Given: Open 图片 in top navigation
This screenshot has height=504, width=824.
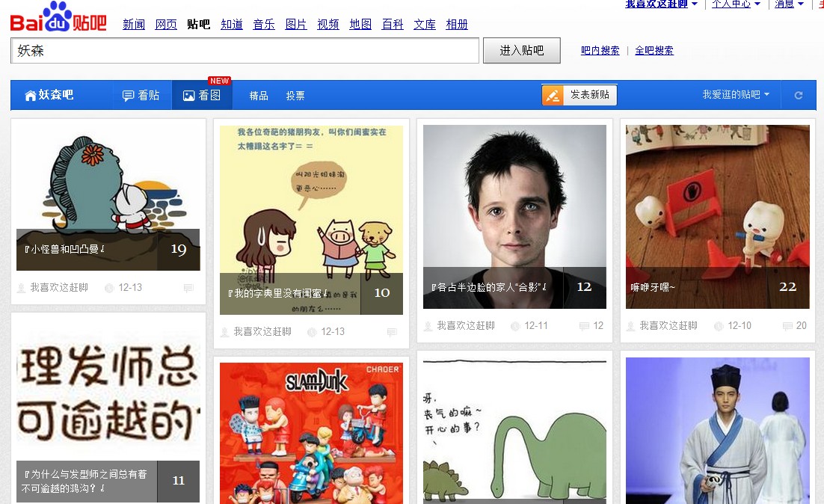Looking at the screenshot, I should (296, 24).
